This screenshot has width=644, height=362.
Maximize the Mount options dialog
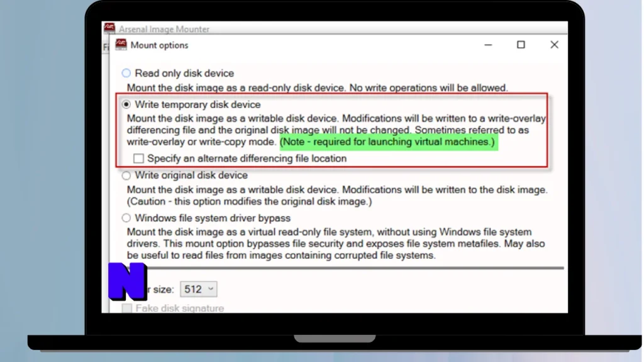click(x=521, y=45)
